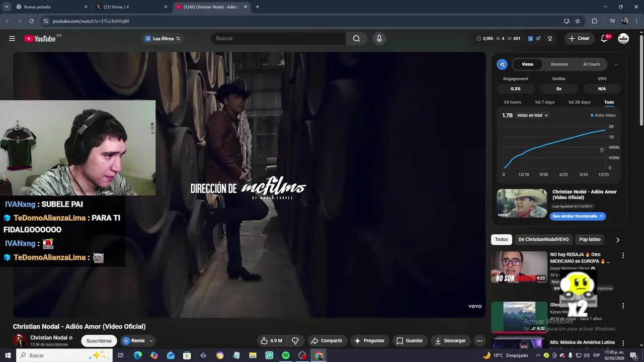Open the account avatar menu
644x362 pixels.
click(x=623, y=39)
